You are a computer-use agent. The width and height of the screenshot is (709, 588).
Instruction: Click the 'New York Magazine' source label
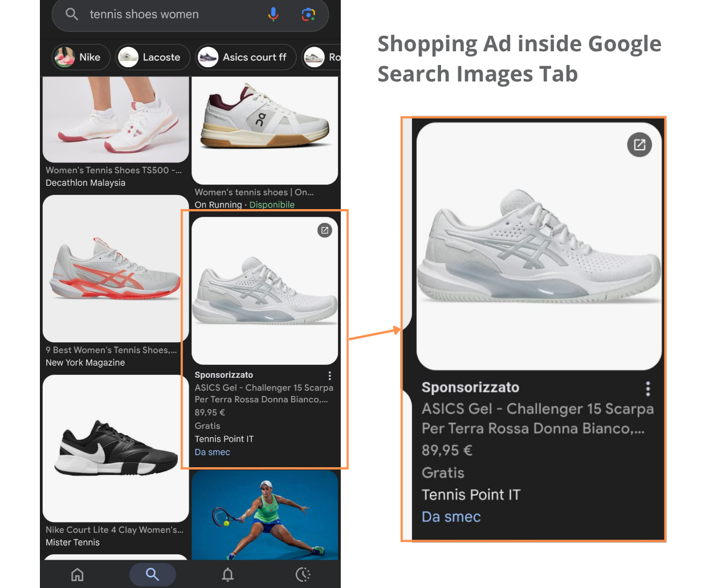pos(85,363)
